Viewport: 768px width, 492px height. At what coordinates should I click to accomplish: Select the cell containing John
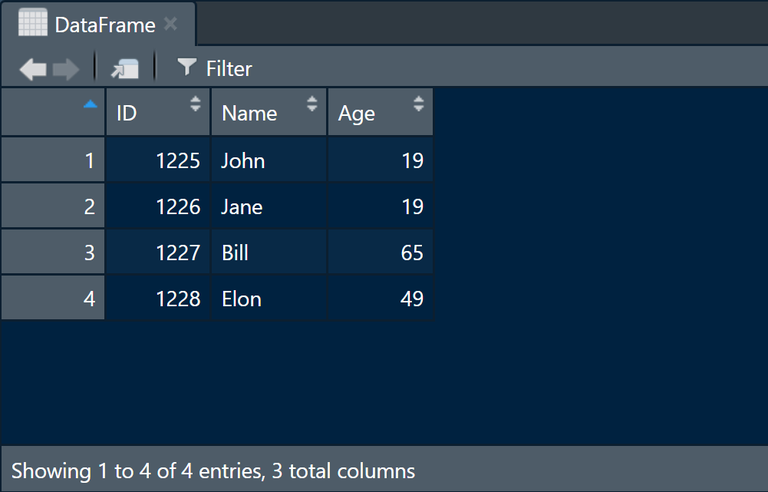268,160
